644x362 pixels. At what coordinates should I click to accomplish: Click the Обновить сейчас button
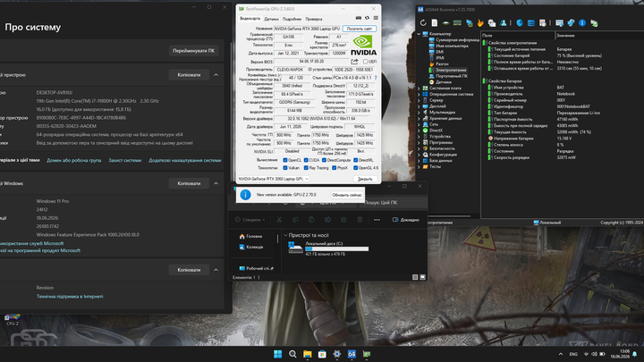click(347, 195)
